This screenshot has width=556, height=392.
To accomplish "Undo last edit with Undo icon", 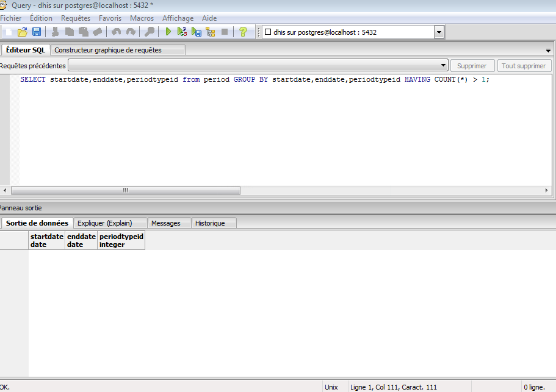I will click(117, 32).
